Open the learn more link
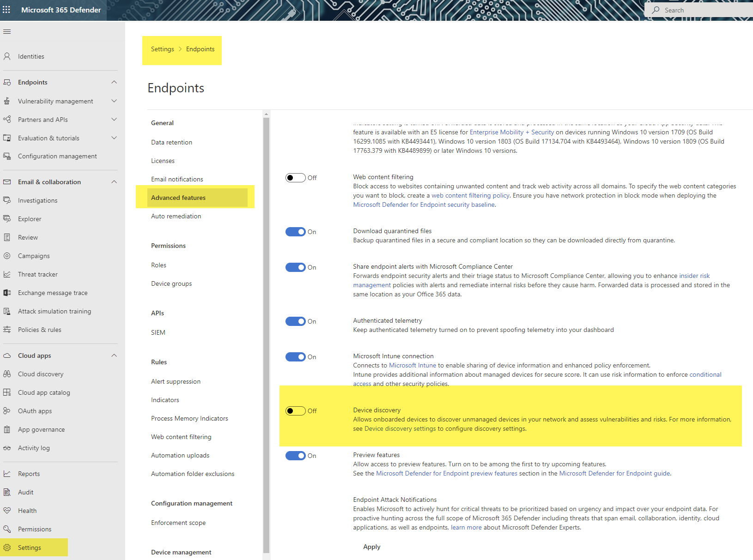 466,527
